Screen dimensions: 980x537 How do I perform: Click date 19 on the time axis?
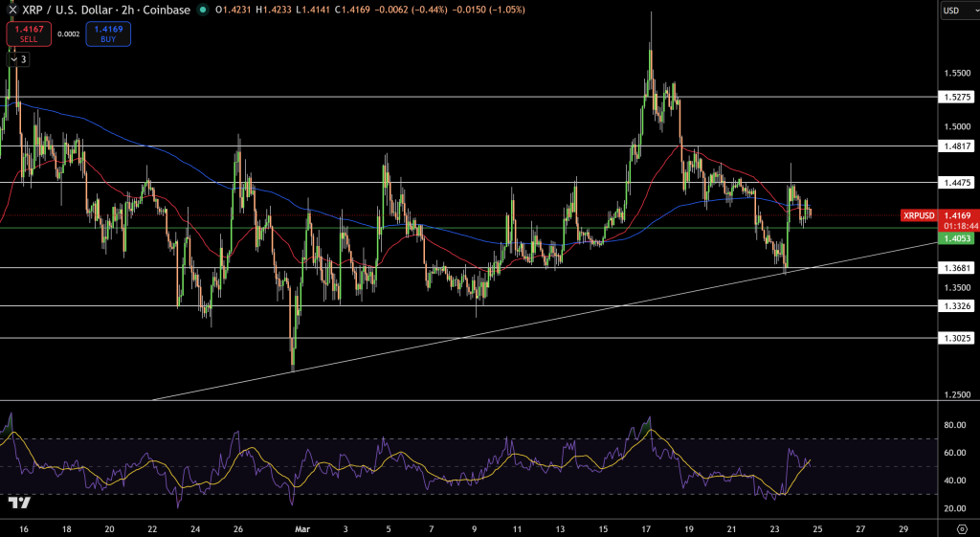tap(689, 528)
